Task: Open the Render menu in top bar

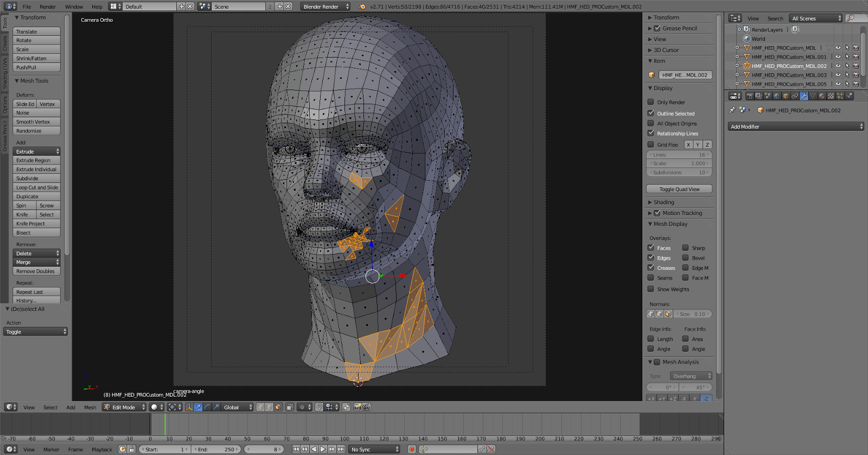Action: coord(48,7)
